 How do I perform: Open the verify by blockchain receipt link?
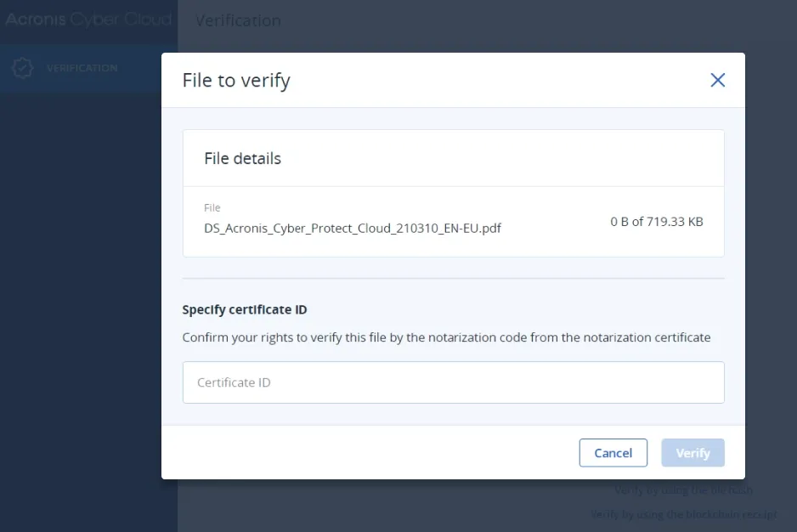[x=683, y=514]
